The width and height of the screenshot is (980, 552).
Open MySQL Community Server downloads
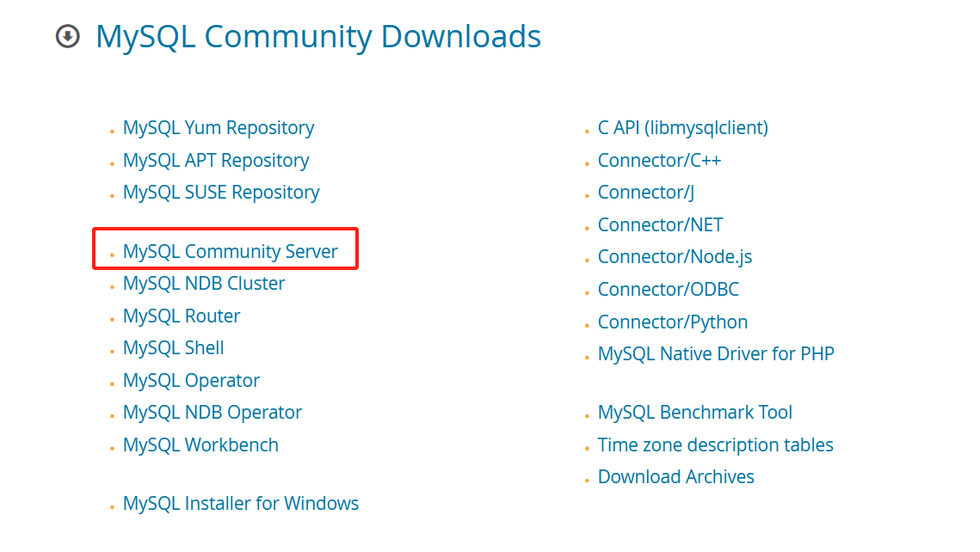(231, 251)
